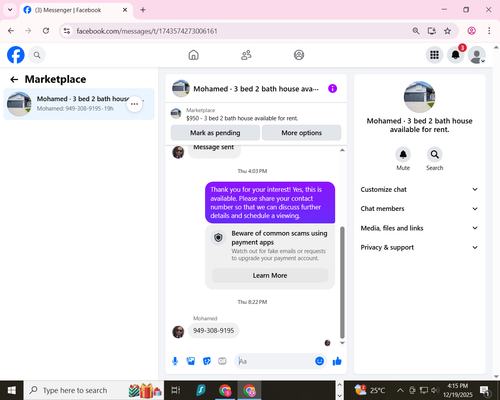500x400 pixels.
Task: Open the Facebook logo home link
Action: click(16, 55)
